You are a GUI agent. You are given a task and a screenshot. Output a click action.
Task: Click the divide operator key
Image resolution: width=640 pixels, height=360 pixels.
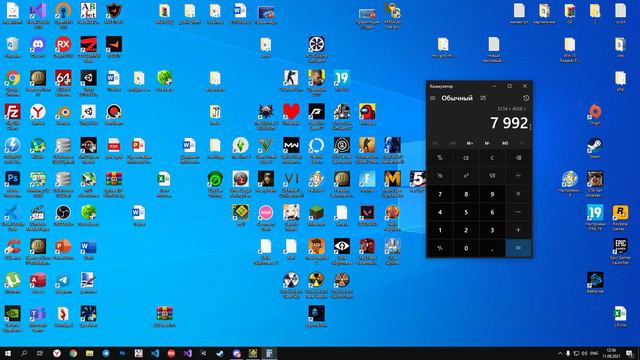coord(518,176)
